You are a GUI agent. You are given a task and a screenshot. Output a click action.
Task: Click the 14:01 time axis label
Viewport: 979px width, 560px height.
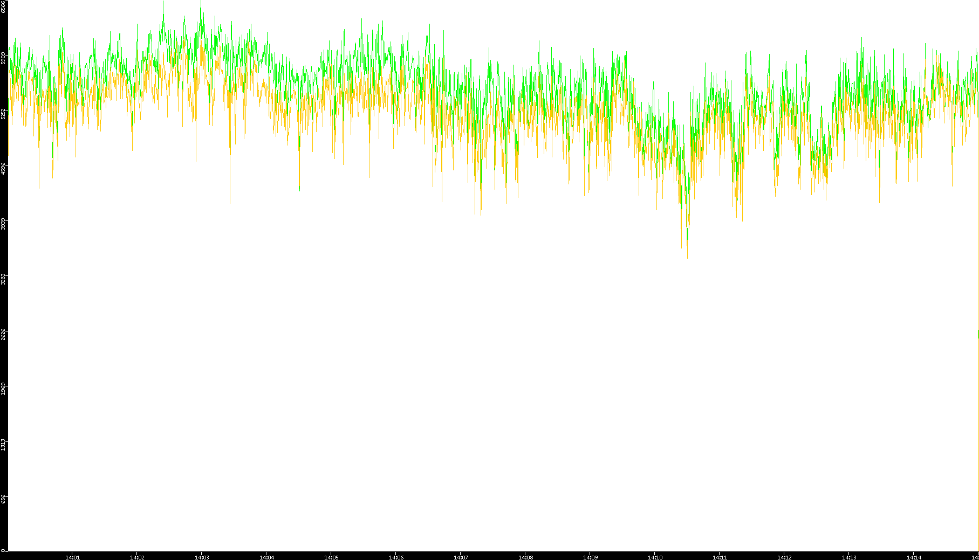pyautogui.click(x=72, y=557)
